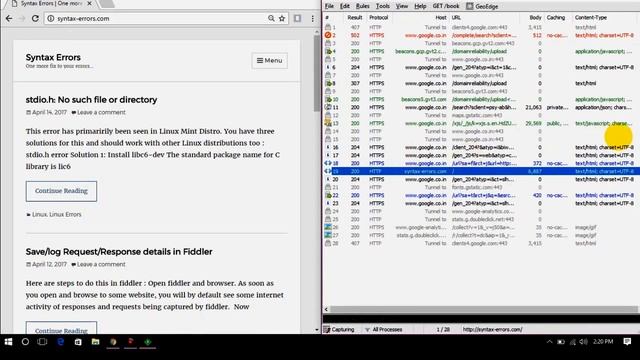Viewport: 640px width, 360px height.
Task: Continue Reading the stdio.h post
Action: pyautogui.click(x=61, y=191)
